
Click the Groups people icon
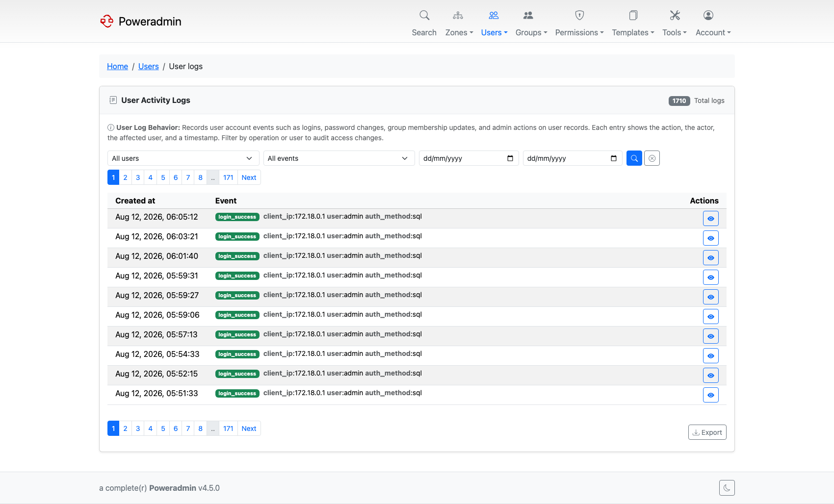(x=528, y=15)
